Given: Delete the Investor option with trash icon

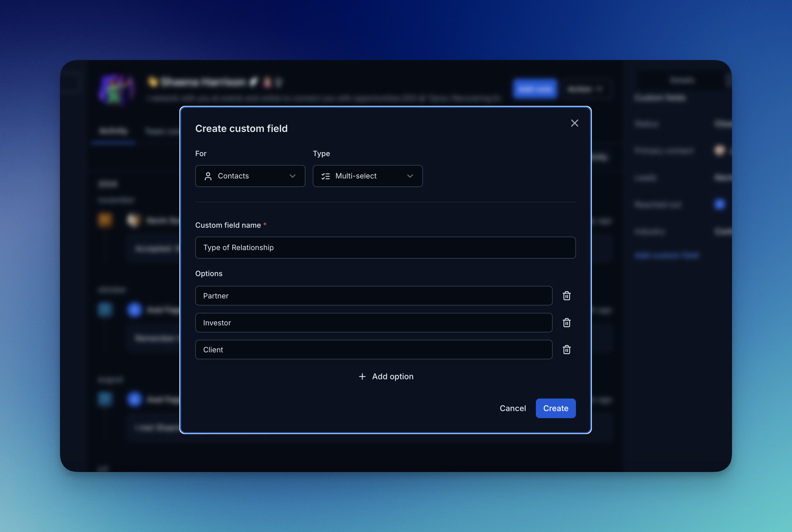Looking at the screenshot, I should pyautogui.click(x=566, y=323).
